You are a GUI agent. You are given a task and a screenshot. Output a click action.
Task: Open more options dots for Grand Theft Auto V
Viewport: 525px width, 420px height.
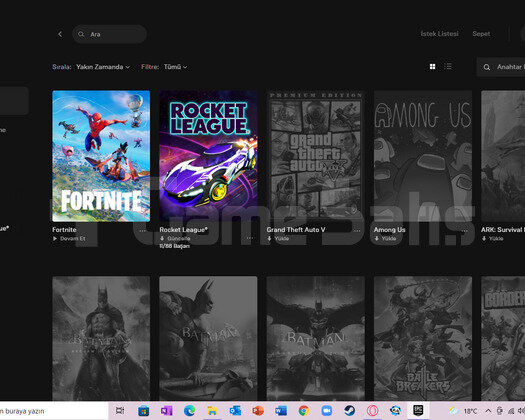coord(357,230)
